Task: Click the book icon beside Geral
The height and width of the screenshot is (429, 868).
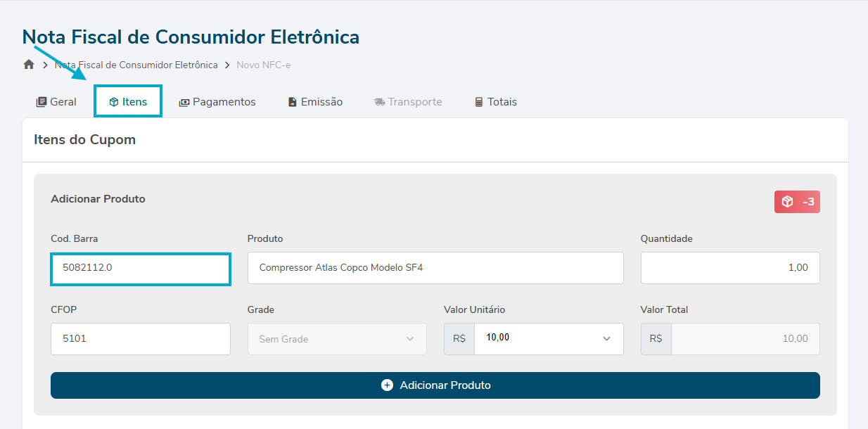Action: pyautogui.click(x=42, y=102)
